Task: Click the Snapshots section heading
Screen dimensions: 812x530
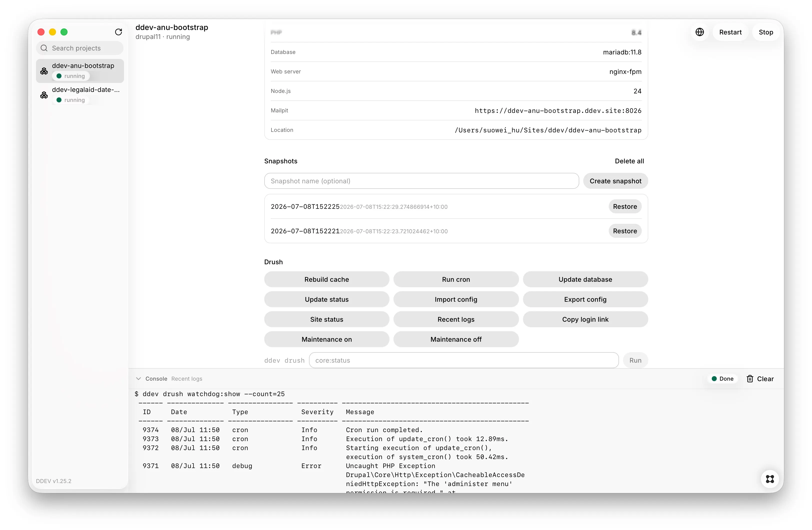Action: [280, 161]
